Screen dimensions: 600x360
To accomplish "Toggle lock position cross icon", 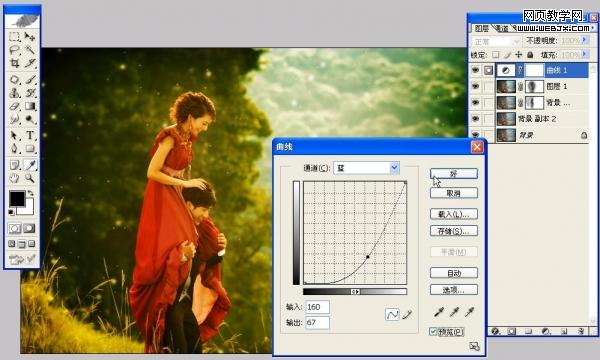I will coord(518,55).
